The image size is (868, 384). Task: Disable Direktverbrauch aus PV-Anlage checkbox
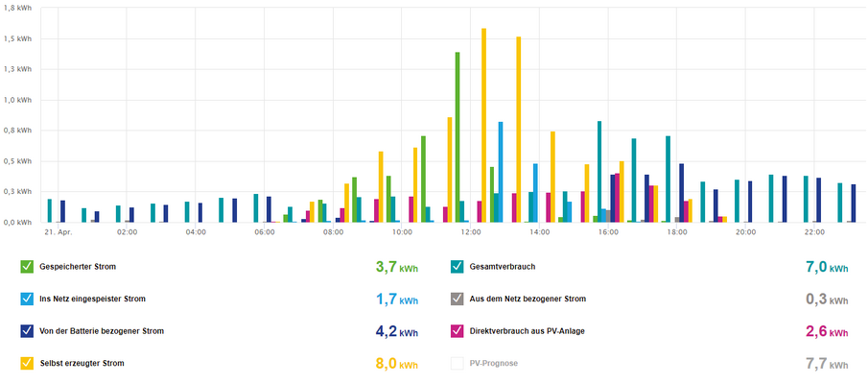457,331
